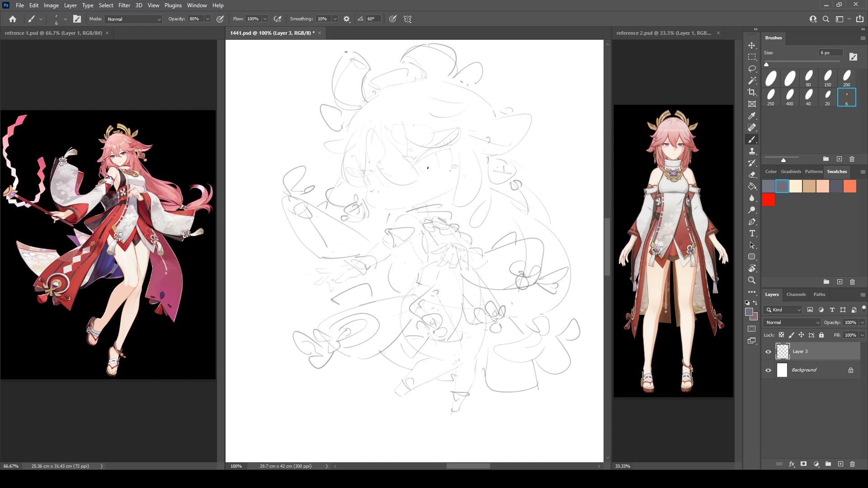Screen dimensions: 868x488
Task: Toggle lock image pixels brush icon
Action: (791, 335)
